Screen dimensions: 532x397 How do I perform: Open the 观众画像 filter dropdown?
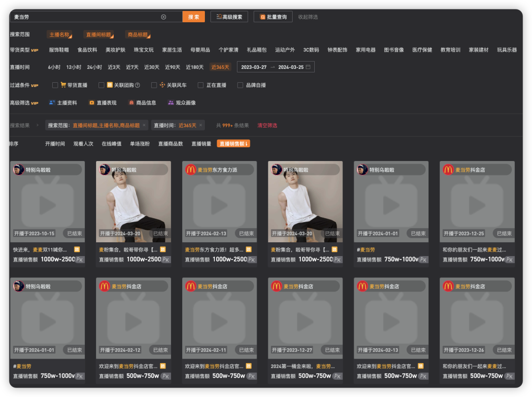(x=181, y=103)
